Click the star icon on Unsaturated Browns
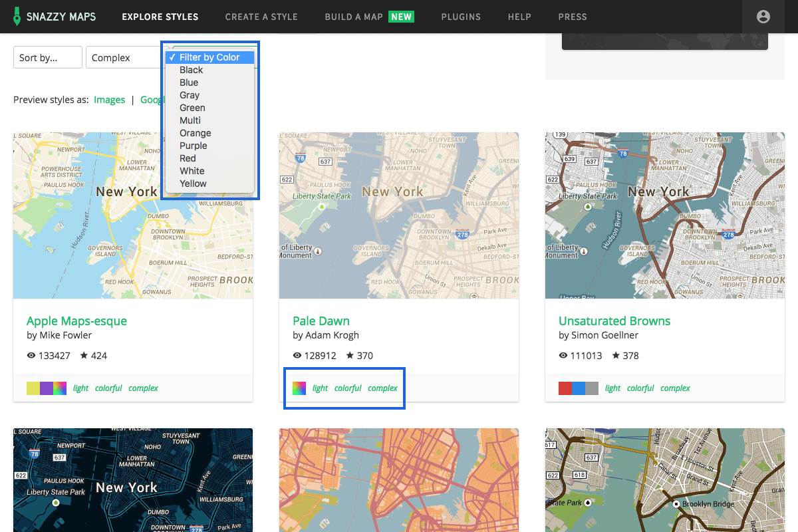The width and height of the screenshot is (798, 532). click(616, 356)
